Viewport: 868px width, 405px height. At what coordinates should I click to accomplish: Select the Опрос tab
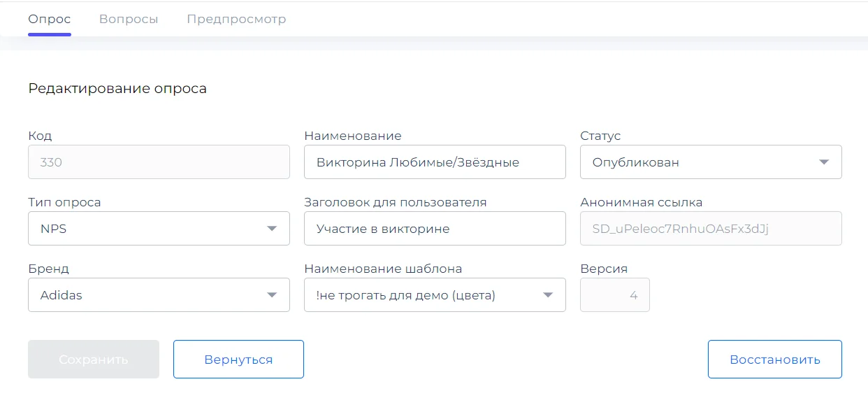tap(49, 19)
